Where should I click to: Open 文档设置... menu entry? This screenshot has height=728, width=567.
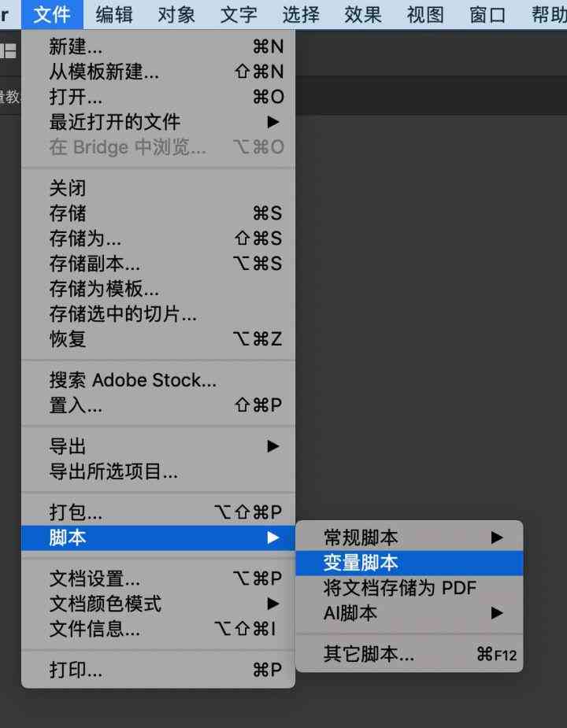pos(158,578)
